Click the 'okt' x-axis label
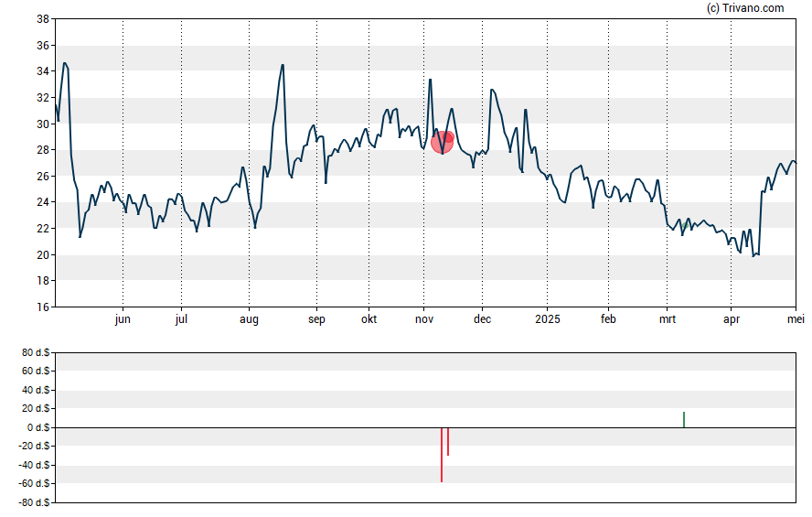The height and width of the screenshot is (517, 812). (x=369, y=319)
